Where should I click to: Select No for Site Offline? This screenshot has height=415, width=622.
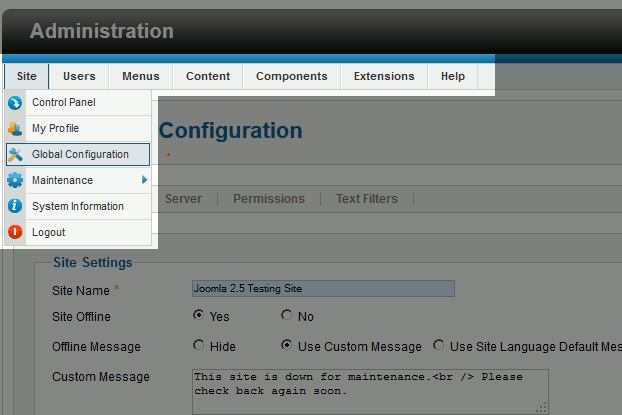click(x=287, y=316)
